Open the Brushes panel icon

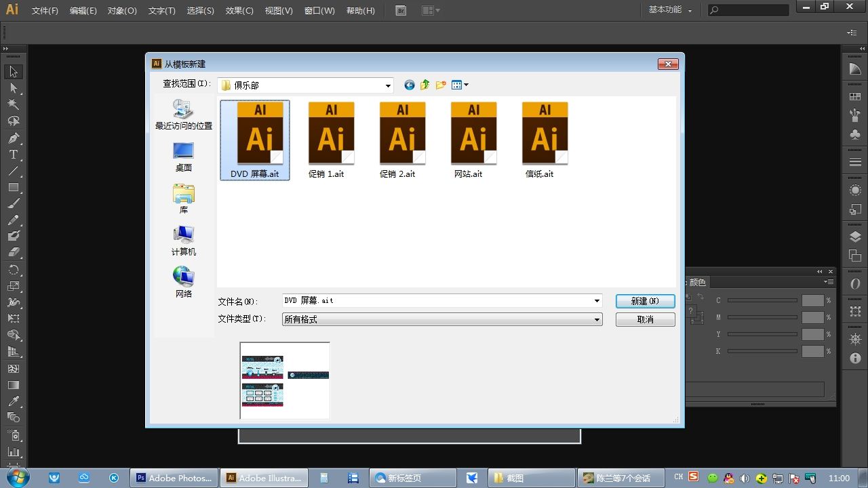click(x=855, y=116)
